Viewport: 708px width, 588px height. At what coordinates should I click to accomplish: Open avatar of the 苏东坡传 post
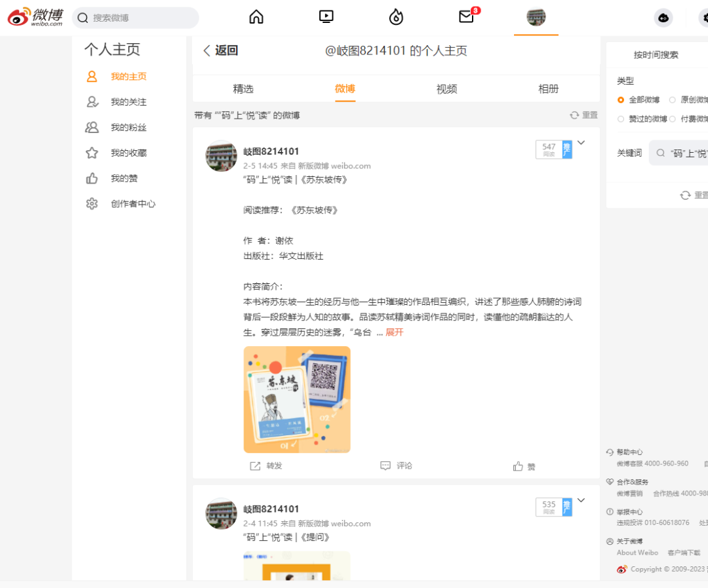point(221,156)
